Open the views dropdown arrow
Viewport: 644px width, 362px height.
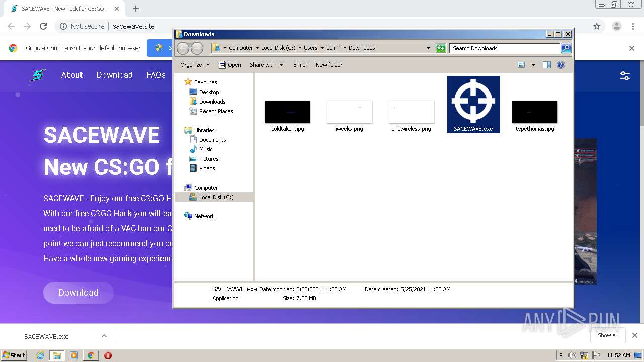click(x=533, y=65)
